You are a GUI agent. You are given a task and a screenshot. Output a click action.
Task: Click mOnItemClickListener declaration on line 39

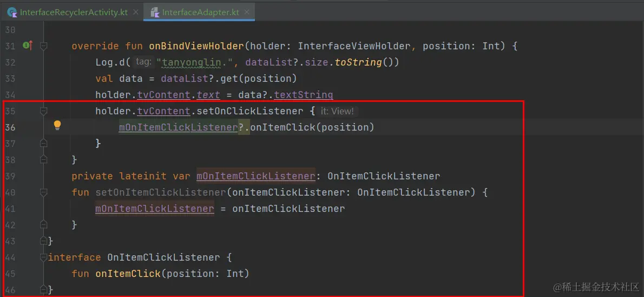pyautogui.click(x=255, y=176)
